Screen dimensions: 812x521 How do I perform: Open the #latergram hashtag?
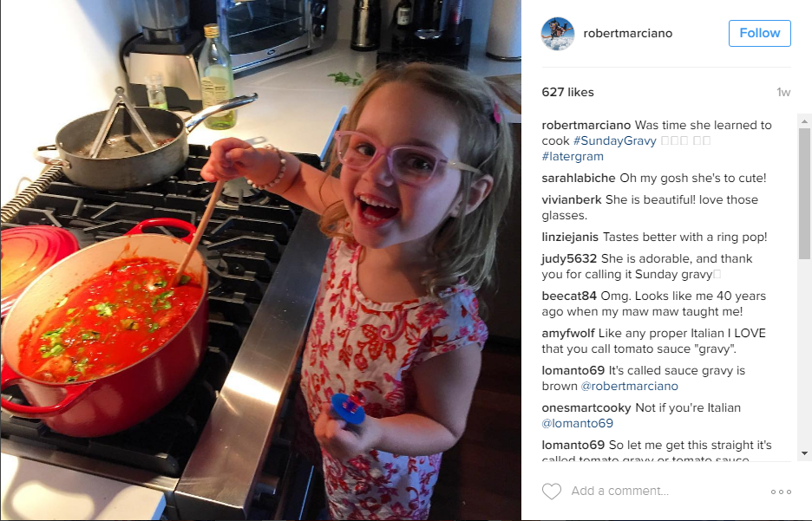(x=573, y=156)
